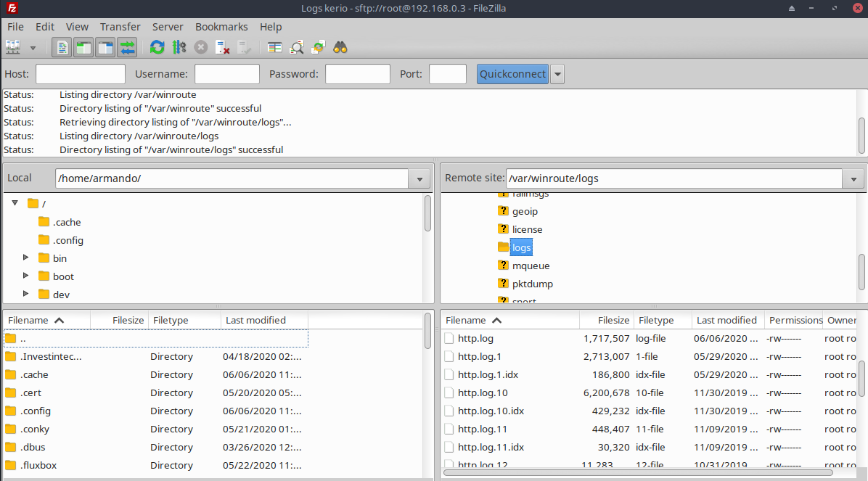Select the .Investintec... local directory

pyautogui.click(x=155, y=356)
